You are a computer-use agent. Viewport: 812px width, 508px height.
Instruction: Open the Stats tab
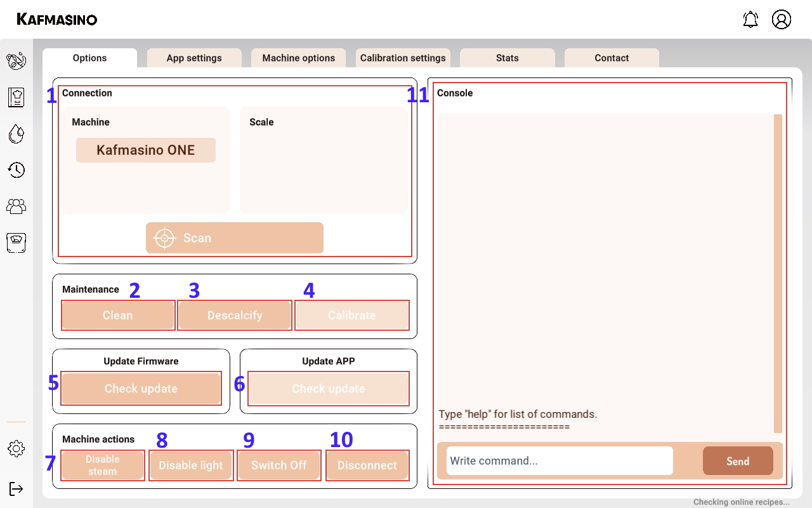coord(507,58)
